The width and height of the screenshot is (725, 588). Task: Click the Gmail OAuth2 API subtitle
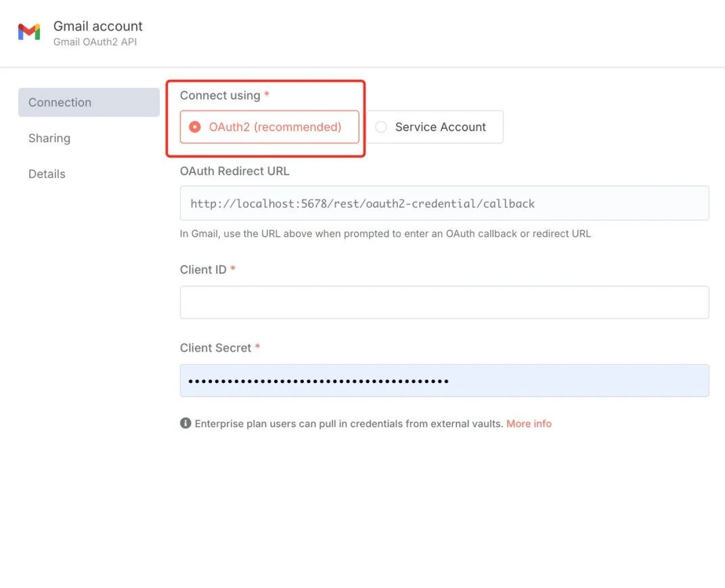[x=95, y=42]
